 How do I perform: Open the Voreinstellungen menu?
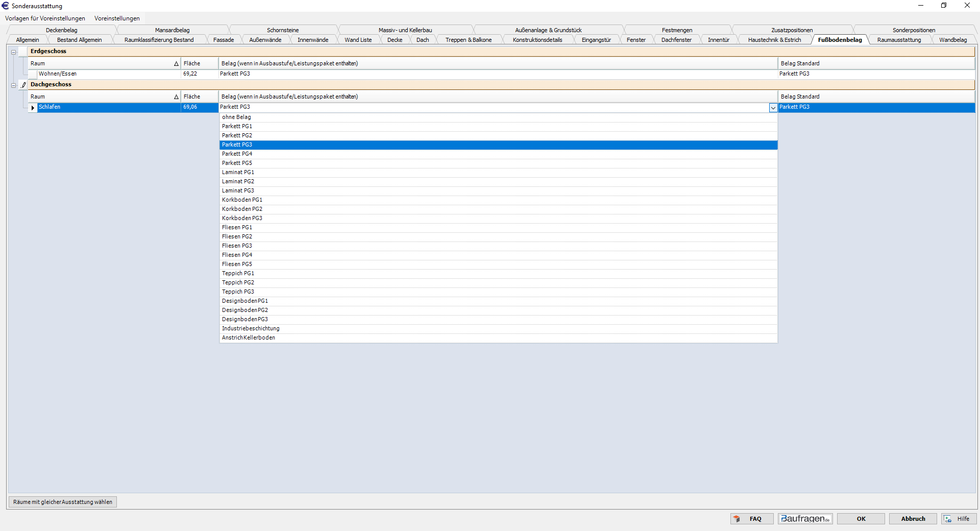(117, 18)
